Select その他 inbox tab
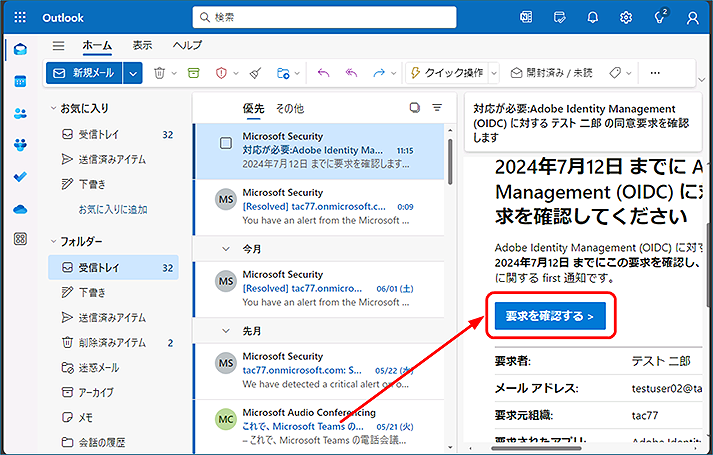713x455 pixels. coord(290,108)
